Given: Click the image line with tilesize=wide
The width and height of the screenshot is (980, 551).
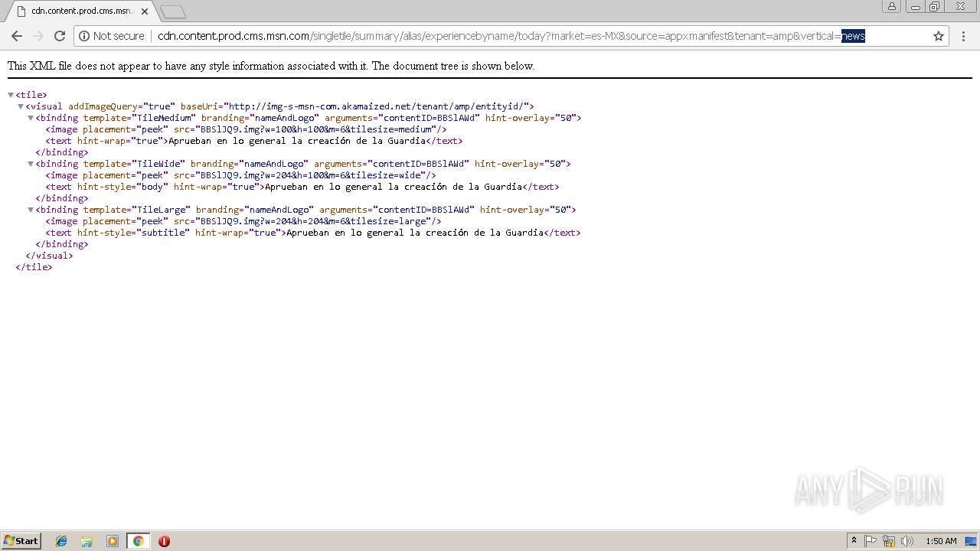Looking at the screenshot, I should point(240,175).
